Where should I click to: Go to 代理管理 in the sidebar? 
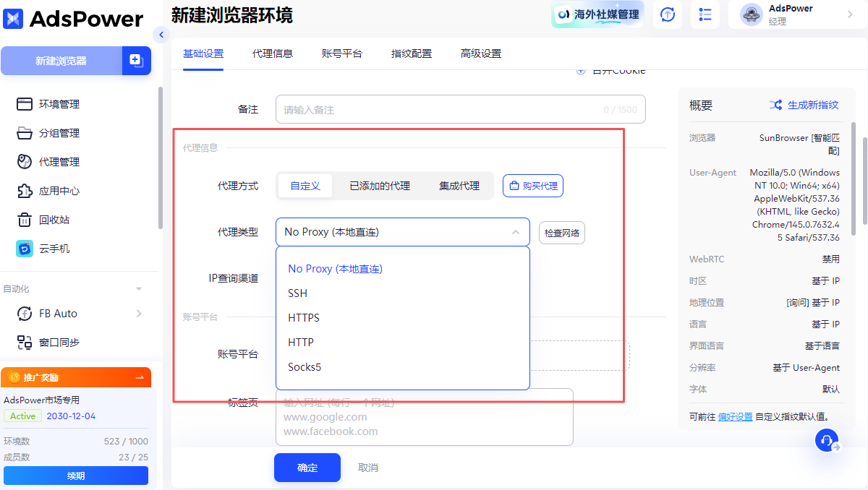tap(59, 162)
